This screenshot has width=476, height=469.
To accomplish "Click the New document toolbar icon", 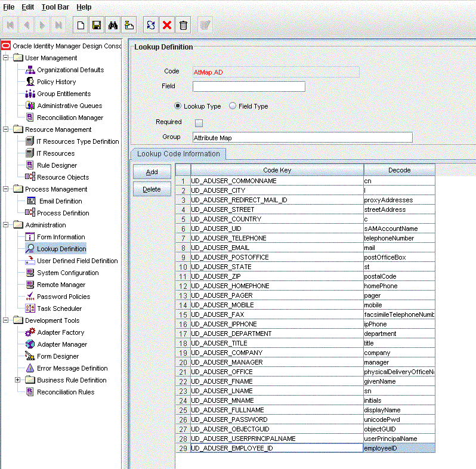I will 80,25.
